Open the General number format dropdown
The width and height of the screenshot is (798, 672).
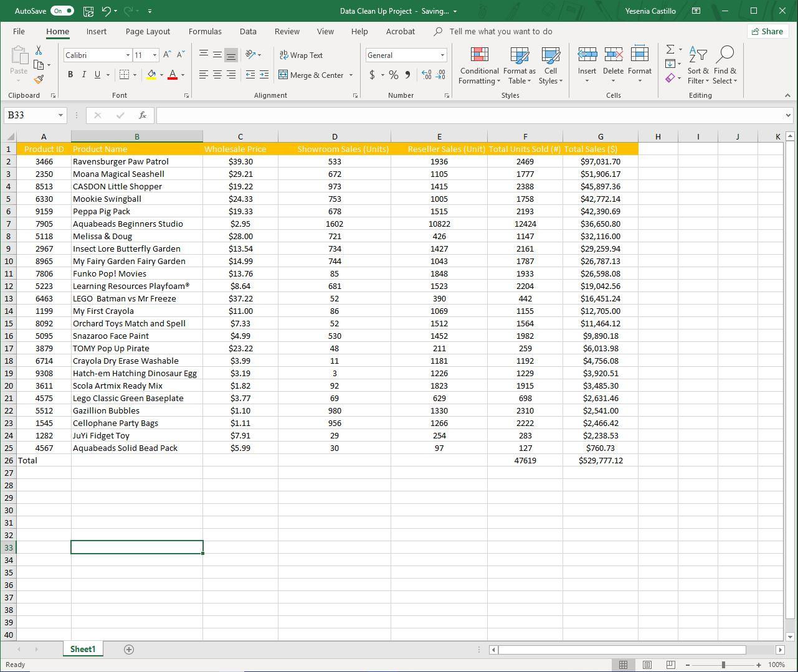(x=442, y=55)
